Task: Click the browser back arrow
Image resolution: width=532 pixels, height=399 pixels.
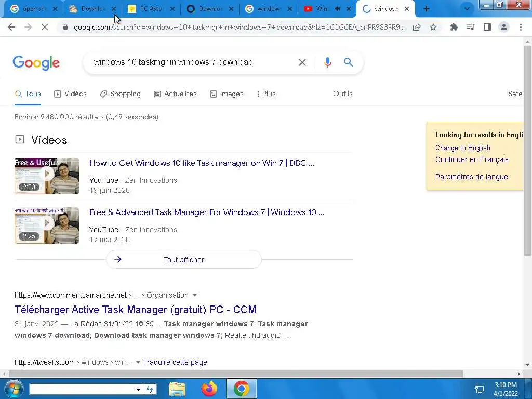Action: click(11, 27)
